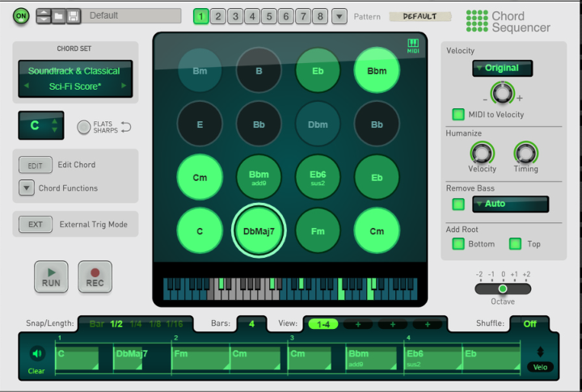Image resolution: width=582 pixels, height=392 pixels.
Task: Click the flats/sharps swap arrows icon
Action: pos(125,127)
